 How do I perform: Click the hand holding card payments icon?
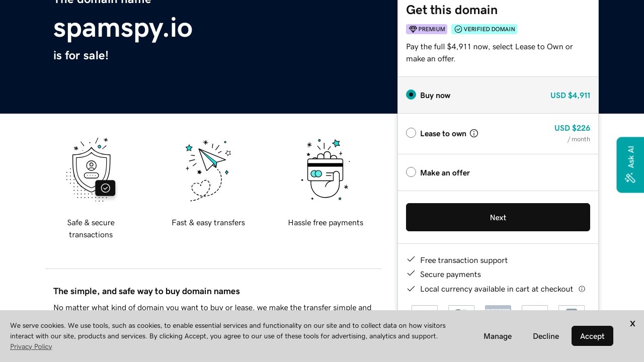pyautogui.click(x=326, y=169)
